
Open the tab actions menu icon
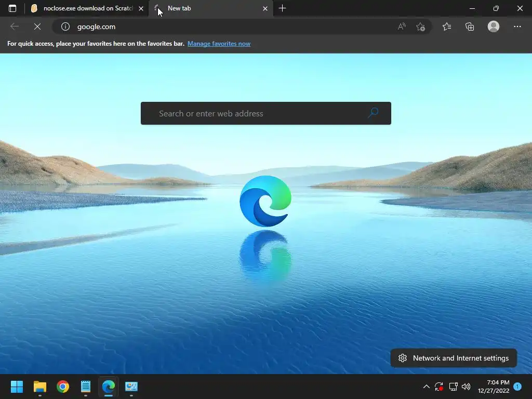12,8
